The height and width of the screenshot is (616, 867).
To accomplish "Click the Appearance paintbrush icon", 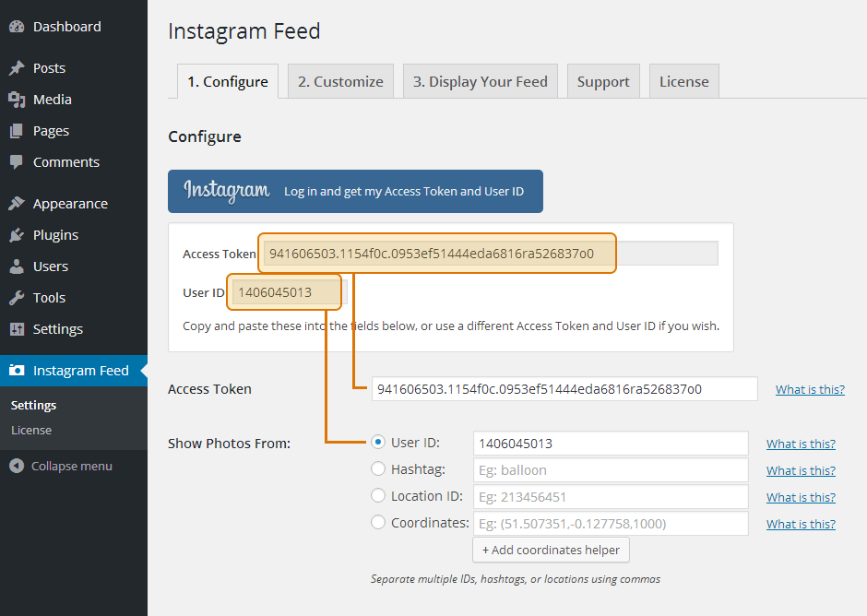I will [17, 204].
